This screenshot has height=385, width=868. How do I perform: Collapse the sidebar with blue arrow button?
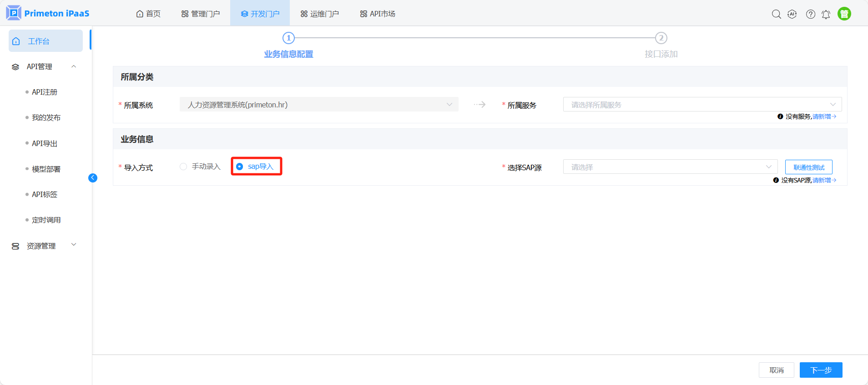[x=93, y=177]
